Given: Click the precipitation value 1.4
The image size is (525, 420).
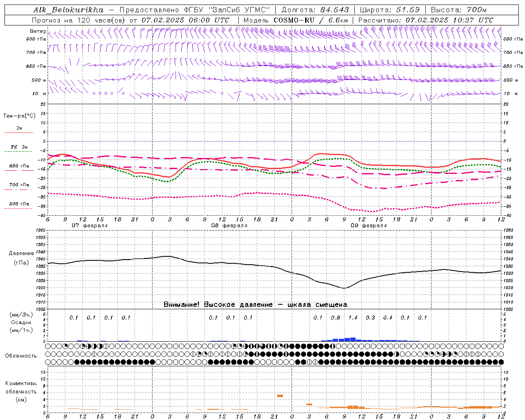Looking at the screenshot, I should pos(353,317).
